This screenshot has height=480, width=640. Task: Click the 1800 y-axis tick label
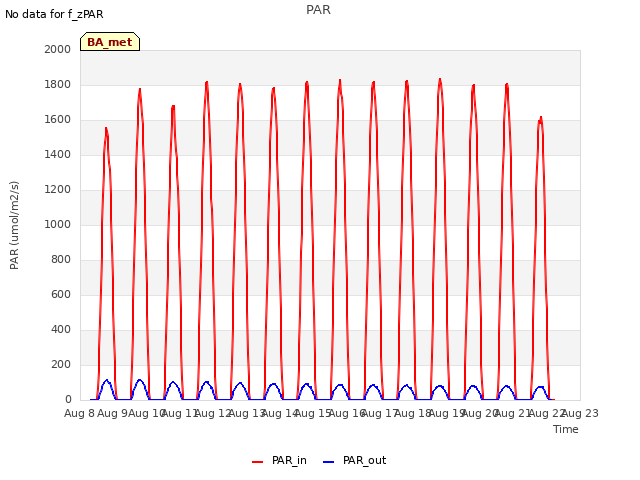tap(58, 84)
